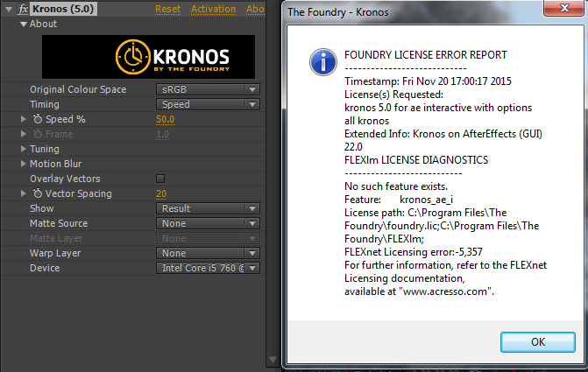This screenshot has height=372, width=588.
Task: Expand the Motion Blur group
Action: (x=24, y=164)
